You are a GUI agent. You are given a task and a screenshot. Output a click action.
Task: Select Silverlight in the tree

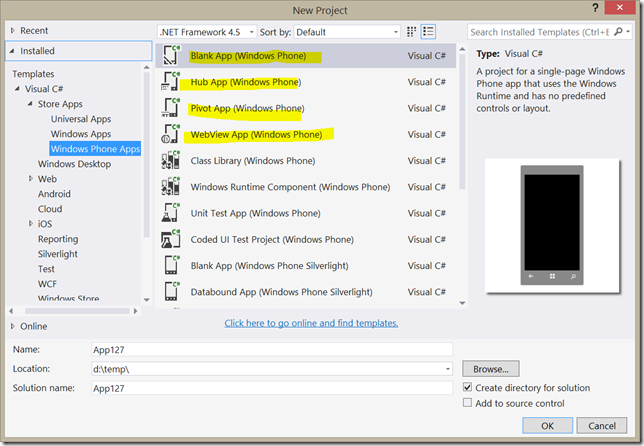coord(58,254)
